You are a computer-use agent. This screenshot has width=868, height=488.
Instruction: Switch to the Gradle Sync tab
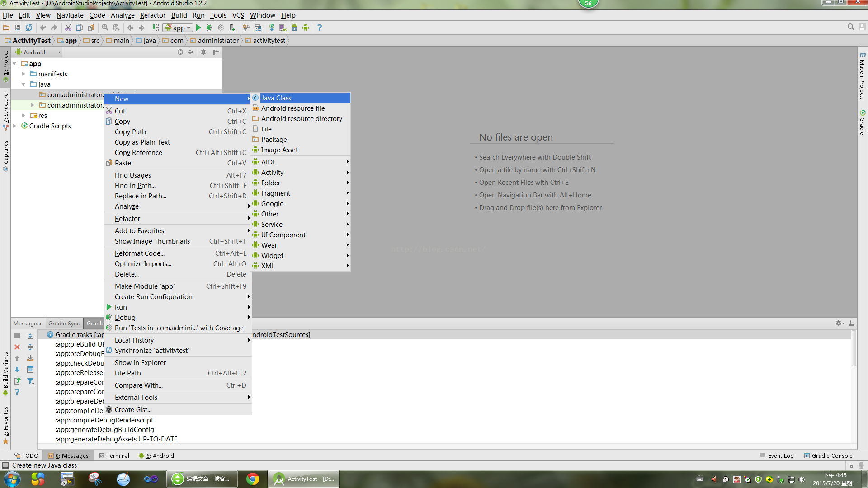point(64,324)
